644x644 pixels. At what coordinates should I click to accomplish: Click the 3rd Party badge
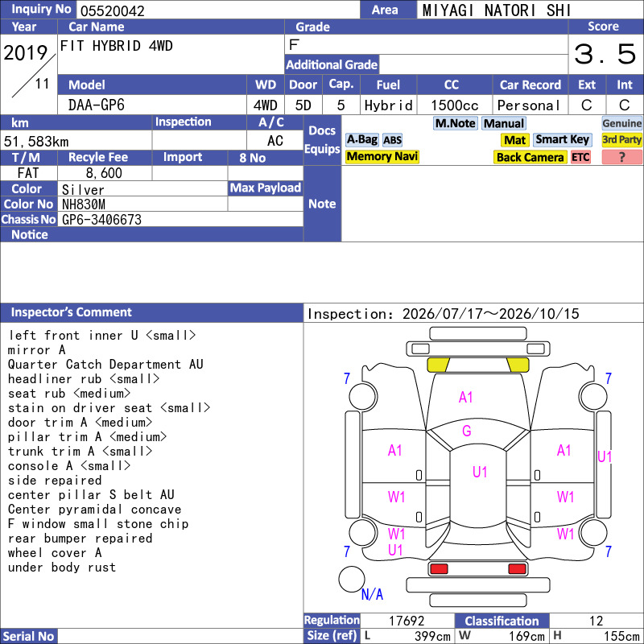tap(621, 139)
